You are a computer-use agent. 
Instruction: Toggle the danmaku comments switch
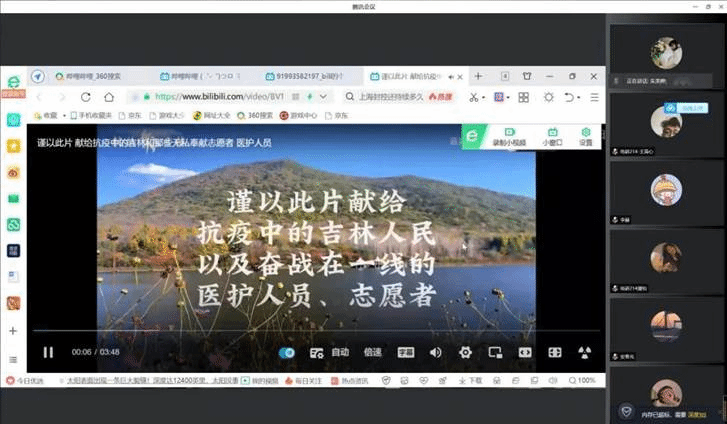[x=287, y=352]
